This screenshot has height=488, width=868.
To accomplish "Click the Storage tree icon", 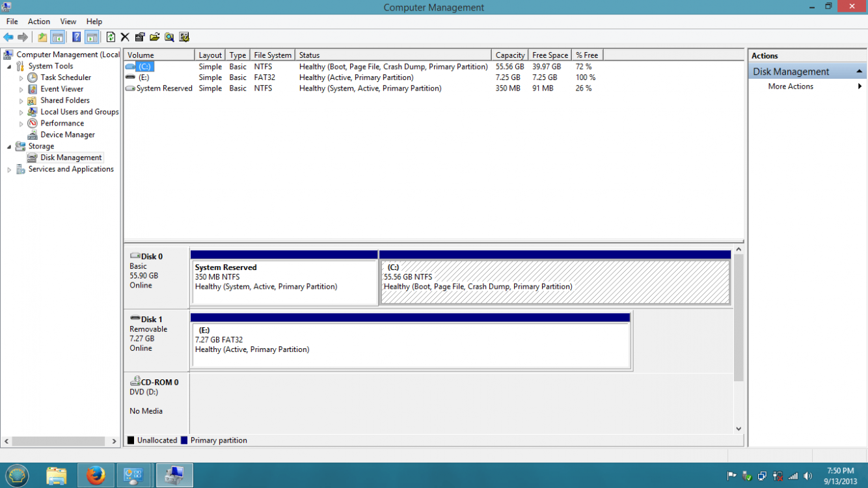I will pyautogui.click(x=20, y=146).
